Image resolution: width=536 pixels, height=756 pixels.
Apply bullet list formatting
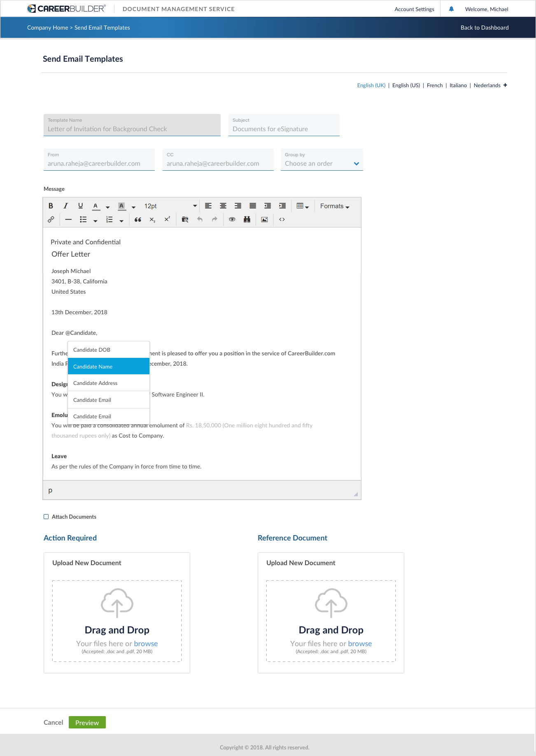[x=83, y=219]
